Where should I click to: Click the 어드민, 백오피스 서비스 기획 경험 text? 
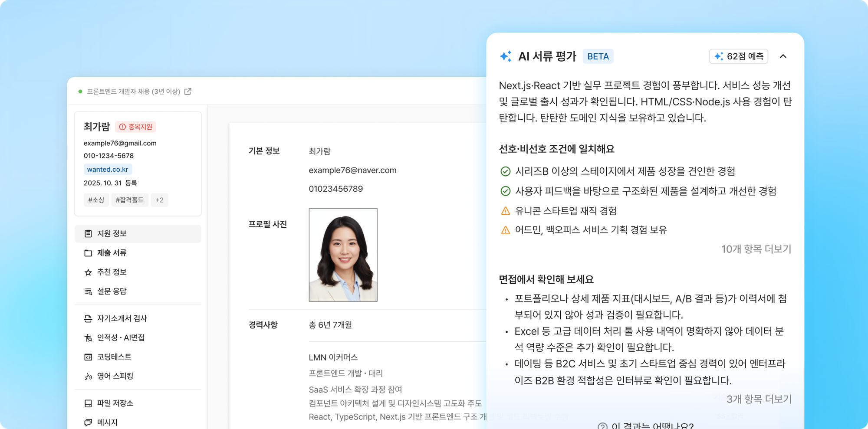[x=591, y=230]
